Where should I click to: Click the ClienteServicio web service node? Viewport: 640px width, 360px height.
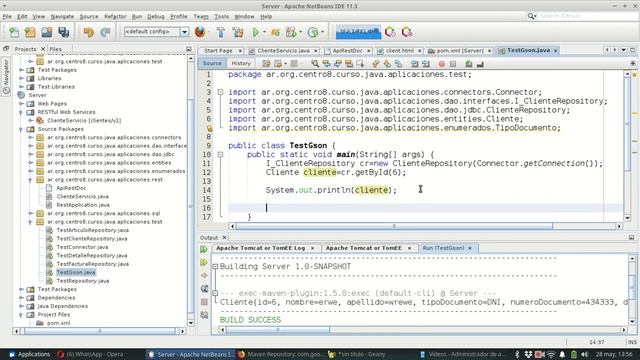(x=84, y=120)
